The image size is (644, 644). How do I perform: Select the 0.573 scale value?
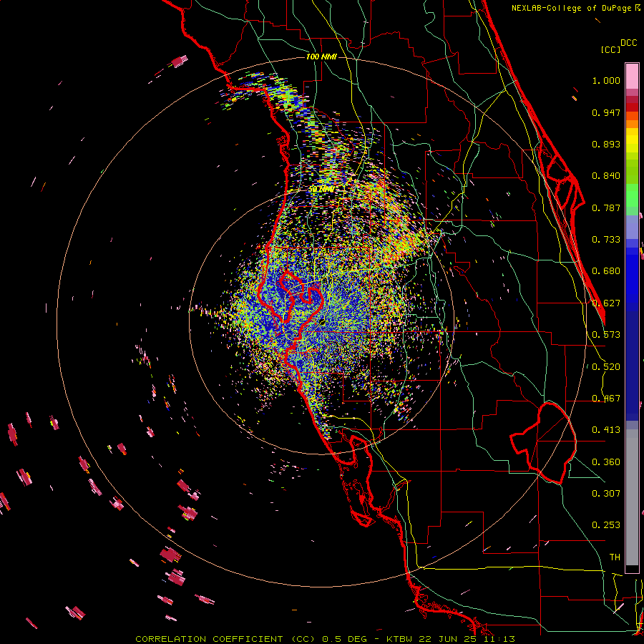tap(606, 335)
